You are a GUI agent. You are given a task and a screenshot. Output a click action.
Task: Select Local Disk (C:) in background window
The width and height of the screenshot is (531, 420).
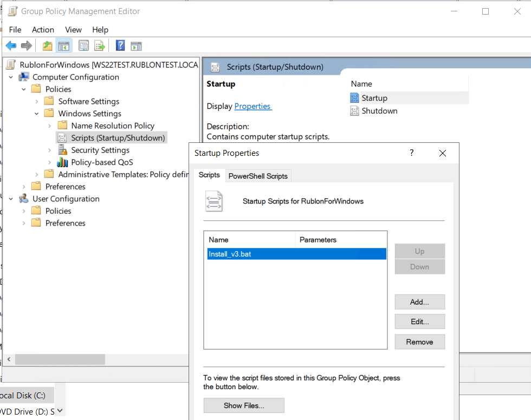(27, 395)
